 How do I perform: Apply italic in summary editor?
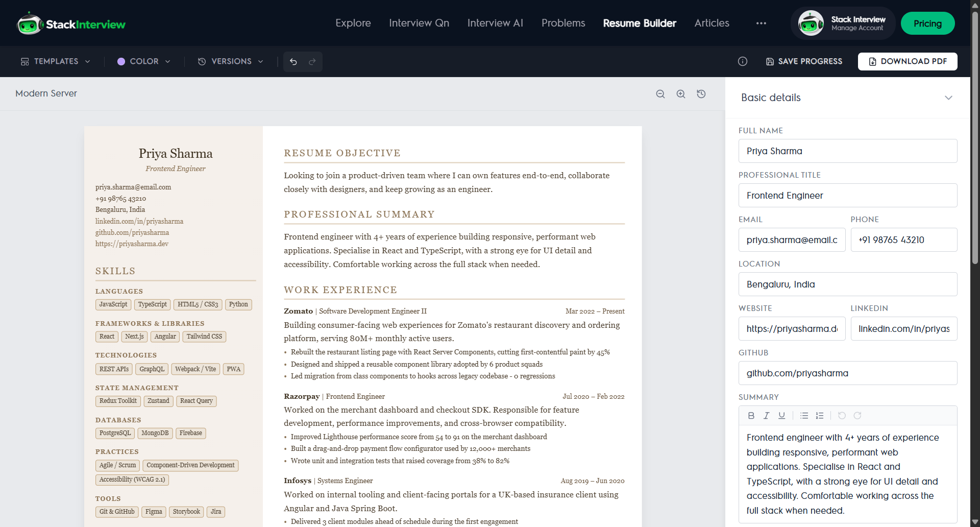coord(766,416)
